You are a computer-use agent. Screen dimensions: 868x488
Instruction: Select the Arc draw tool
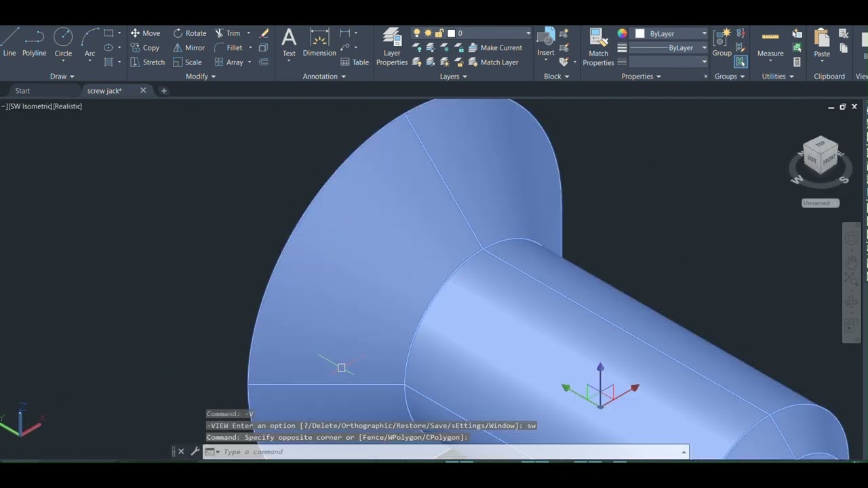[x=90, y=42]
